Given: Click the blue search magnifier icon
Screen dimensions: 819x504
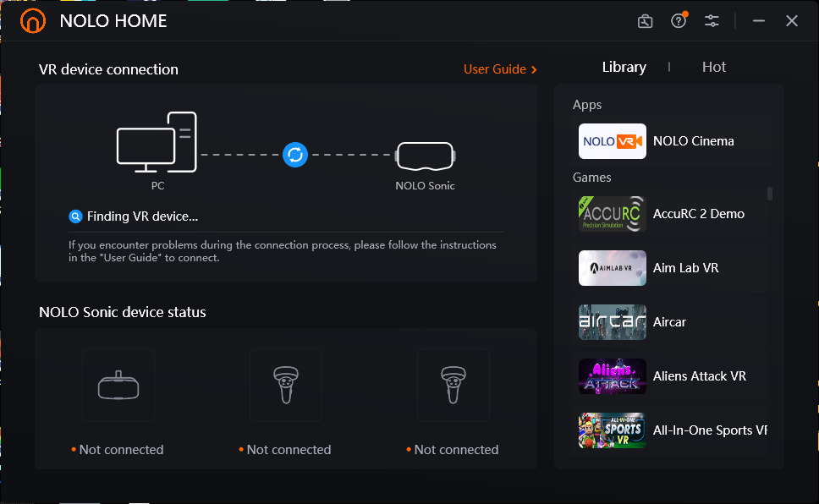Looking at the screenshot, I should click(x=76, y=216).
